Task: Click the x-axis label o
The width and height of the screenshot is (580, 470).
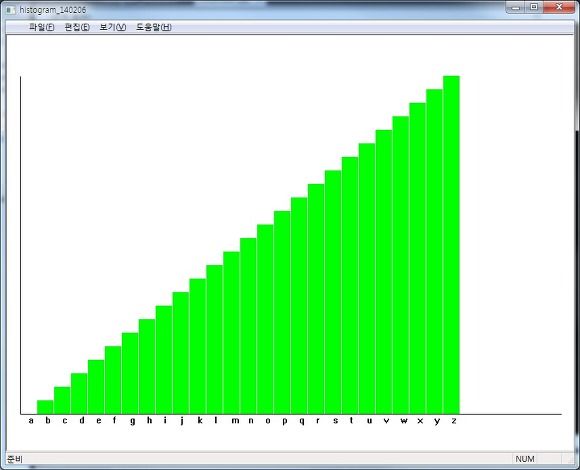Action: [268, 420]
